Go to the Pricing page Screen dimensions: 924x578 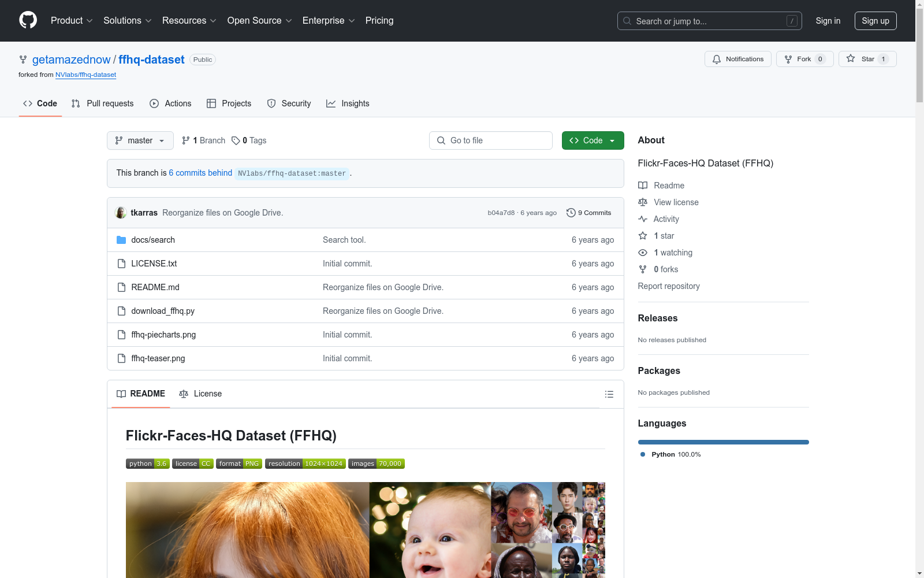pyautogui.click(x=379, y=21)
